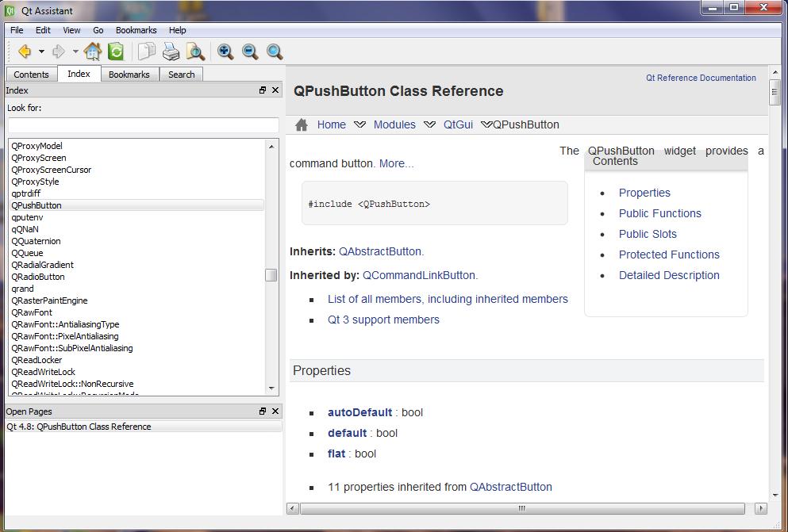Open the QAbstractButton Inherits link
Image resolution: width=788 pixels, height=532 pixels.
[380, 251]
